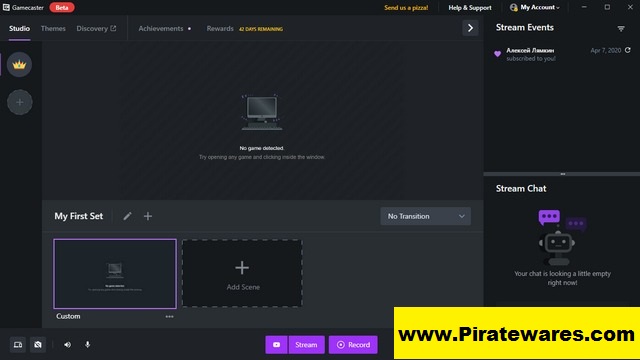Click the add channel plus circle
The height and width of the screenshot is (360, 640).
(20, 102)
